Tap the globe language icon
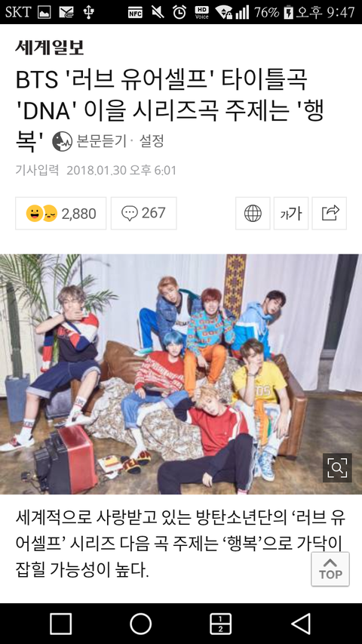 pos(253,213)
